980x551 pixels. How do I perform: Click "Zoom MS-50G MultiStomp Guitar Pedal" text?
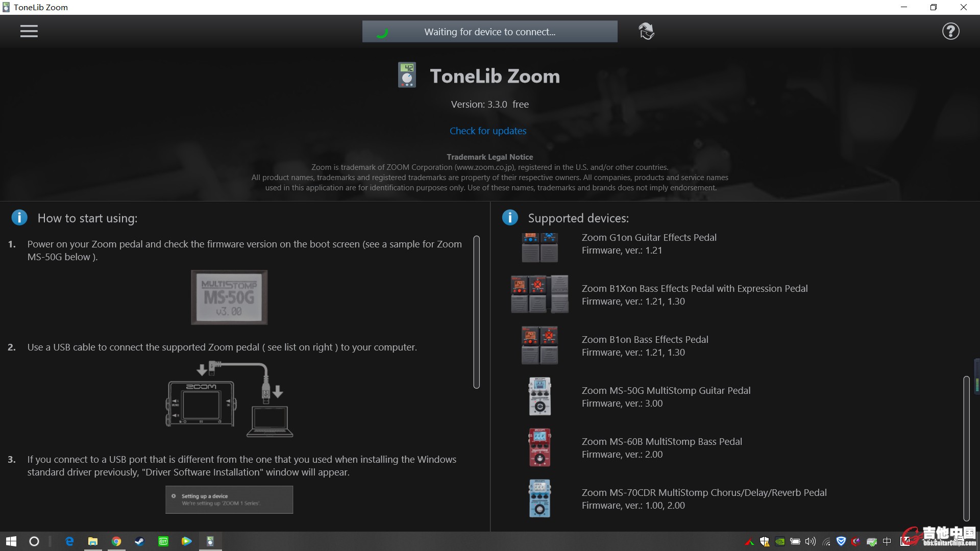tap(666, 390)
